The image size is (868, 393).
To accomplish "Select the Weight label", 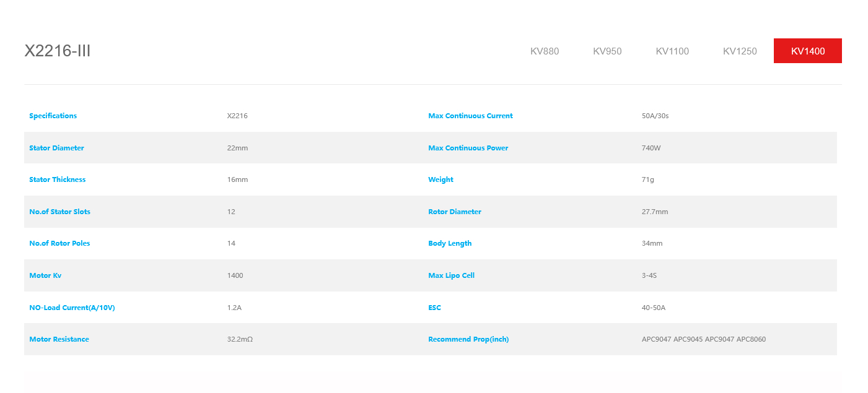I will pyautogui.click(x=441, y=179).
